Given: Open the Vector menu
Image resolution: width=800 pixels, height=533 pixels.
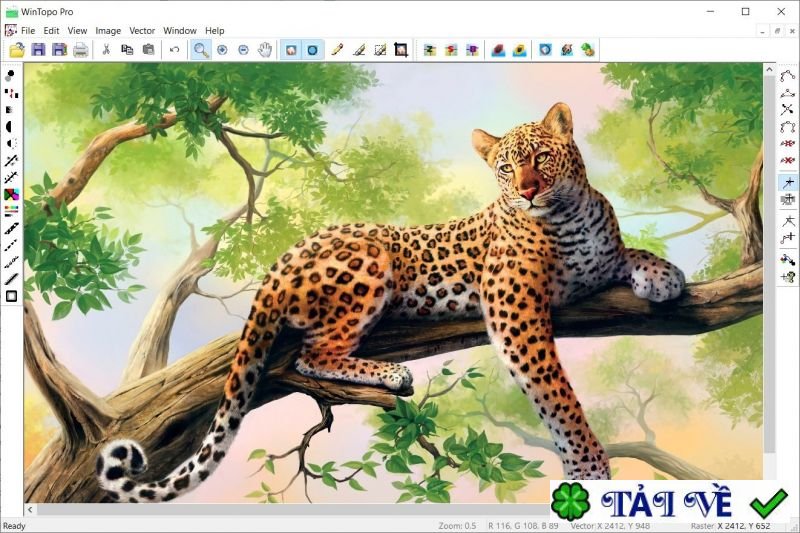Looking at the screenshot, I should pyautogui.click(x=142, y=31).
